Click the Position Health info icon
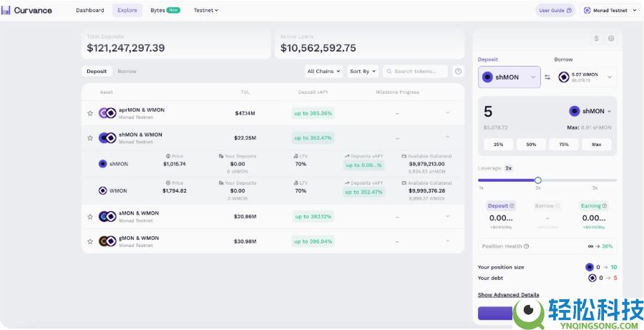The width and height of the screenshot is (644, 330). click(527, 246)
